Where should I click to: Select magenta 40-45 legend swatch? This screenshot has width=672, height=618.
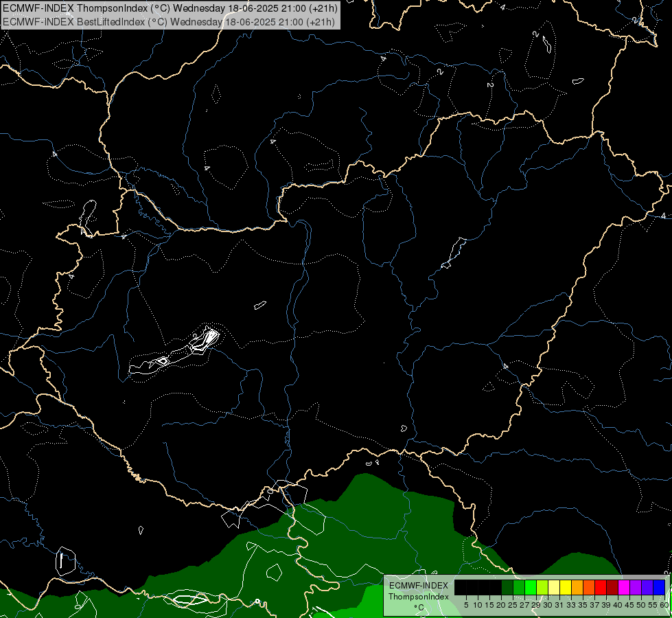[x=624, y=588]
